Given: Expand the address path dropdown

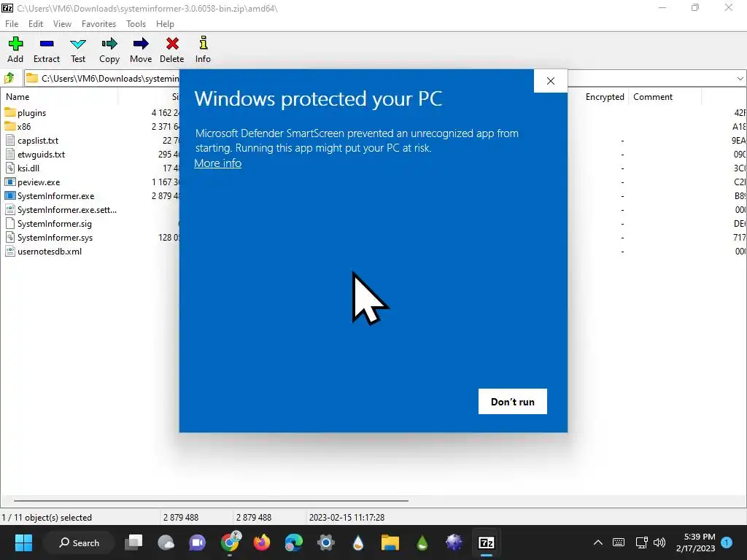Looking at the screenshot, I should [x=740, y=79].
